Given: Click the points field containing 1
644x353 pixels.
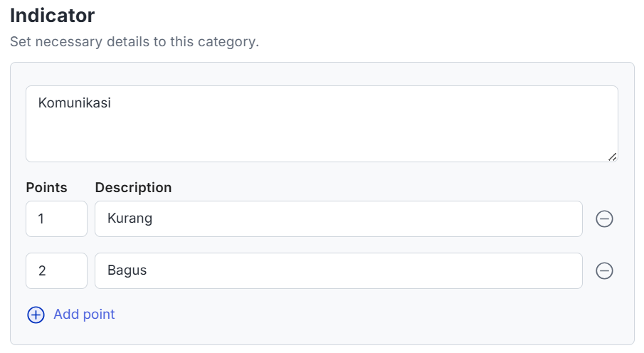Looking at the screenshot, I should tap(56, 219).
